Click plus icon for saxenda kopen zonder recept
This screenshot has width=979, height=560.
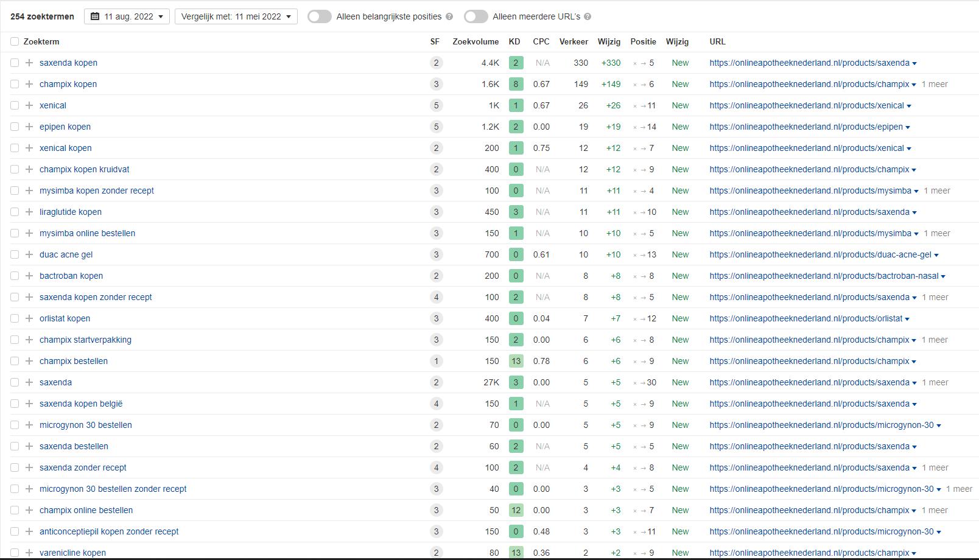(x=29, y=297)
